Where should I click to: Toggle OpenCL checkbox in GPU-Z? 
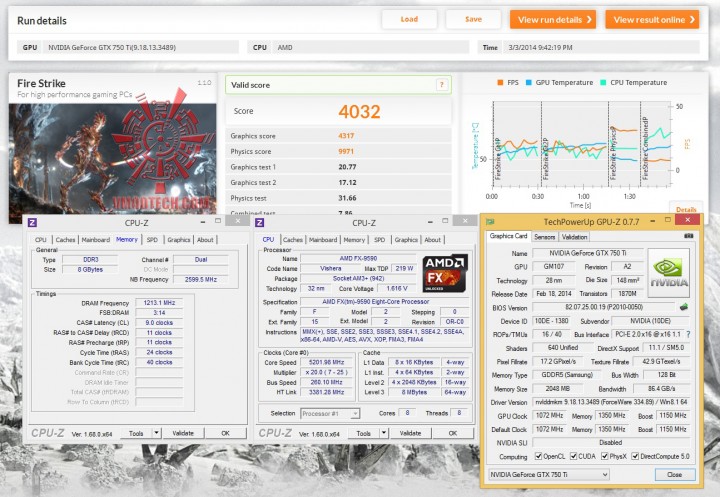click(538, 456)
